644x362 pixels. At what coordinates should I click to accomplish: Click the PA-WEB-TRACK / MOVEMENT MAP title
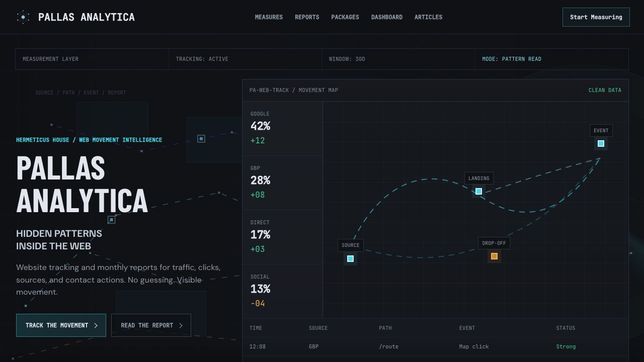[x=294, y=90]
